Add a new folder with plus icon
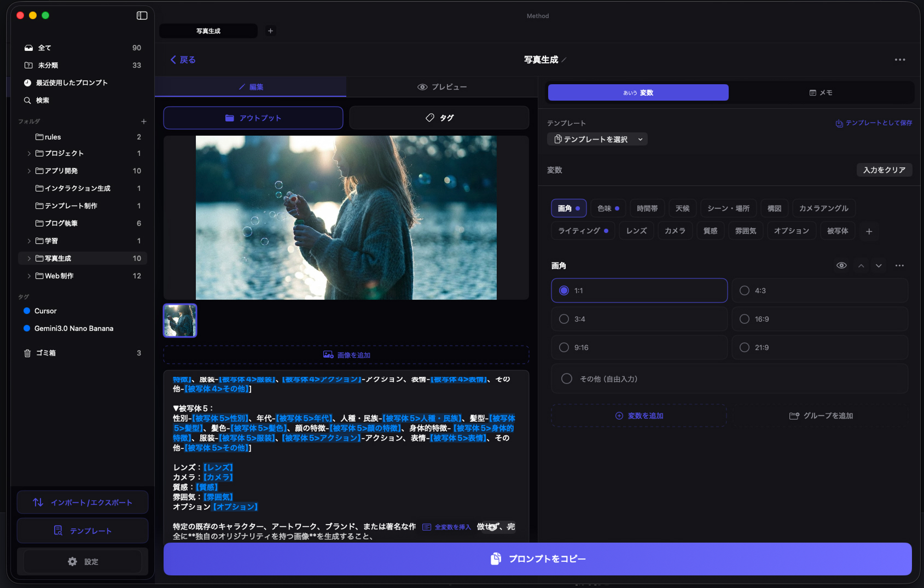The height and width of the screenshot is (588, 924). point(143,121)
